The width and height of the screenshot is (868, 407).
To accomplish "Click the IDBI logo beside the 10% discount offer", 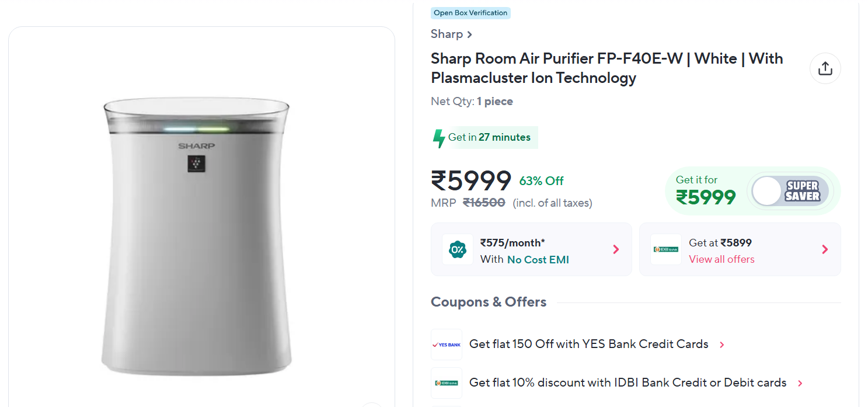I will [x=447, y=383].
